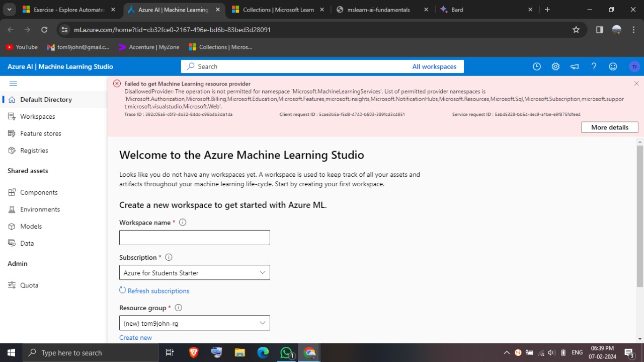Click the Workspace name info icon
Image resolution: width=644 pixels, height=362 pixels.
183,222
